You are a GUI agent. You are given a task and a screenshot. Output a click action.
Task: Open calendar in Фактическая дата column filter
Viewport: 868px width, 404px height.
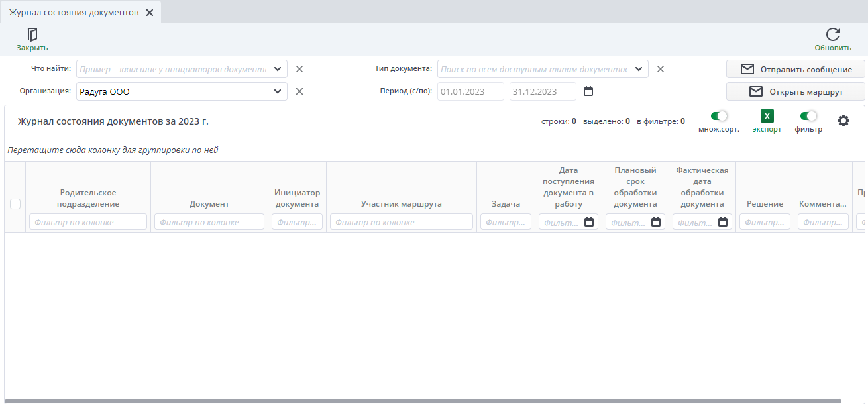[722, 221]
